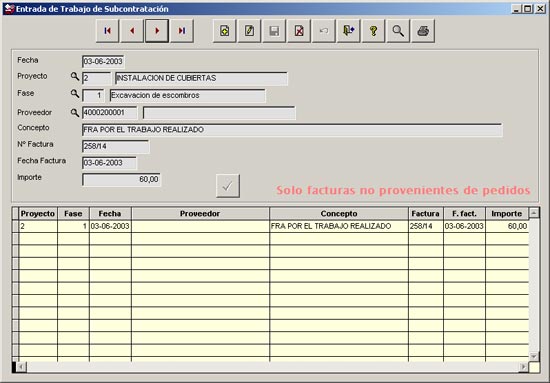Click the Concepto text field
The width and height of the screenshot is (550, 383).
tap(292, 130)
